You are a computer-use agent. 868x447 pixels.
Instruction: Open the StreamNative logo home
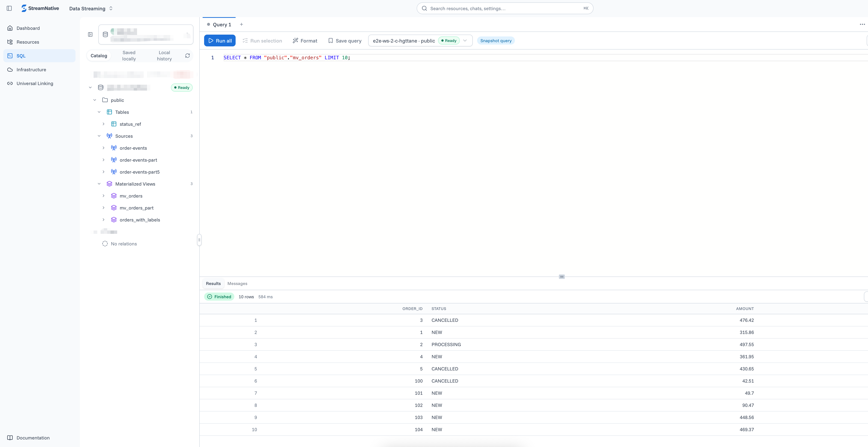tap(40, 8)
